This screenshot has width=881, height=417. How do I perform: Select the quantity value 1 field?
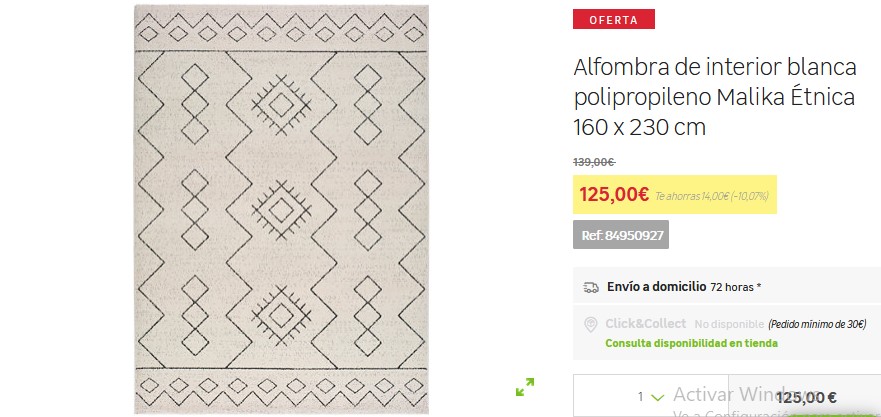coord(641,397)
